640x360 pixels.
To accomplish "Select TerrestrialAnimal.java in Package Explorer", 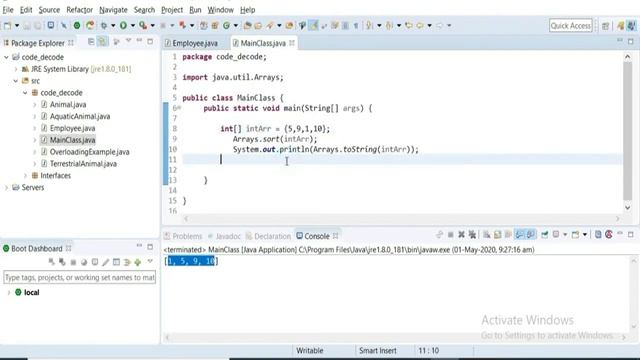I will [x=83, y=164].
